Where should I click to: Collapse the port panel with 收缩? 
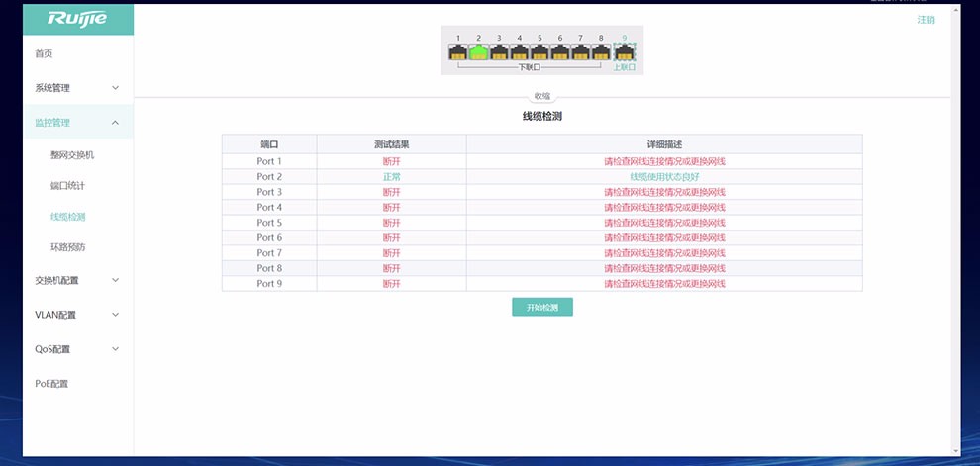[541, 97]
